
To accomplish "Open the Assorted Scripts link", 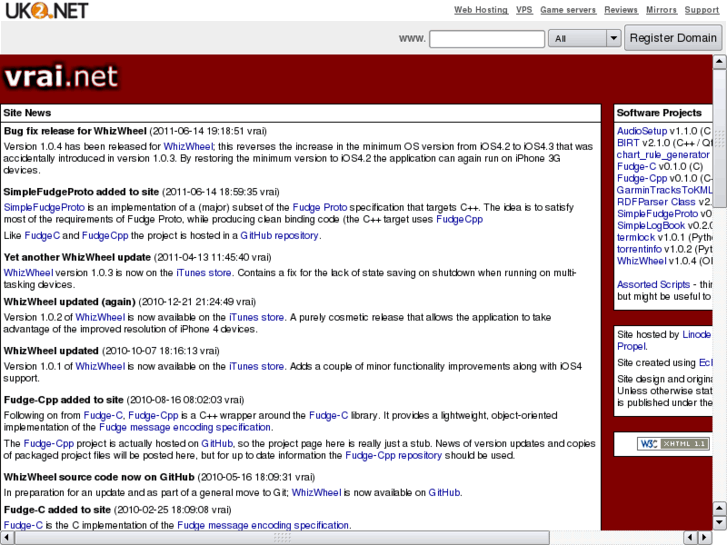I will [x=653, y=285].
